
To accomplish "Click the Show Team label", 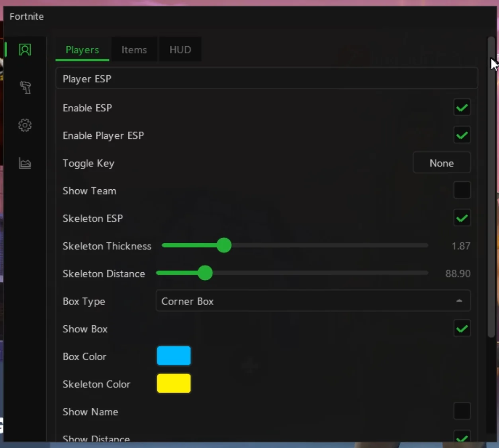I will pyautogui.click(x=90, y=191).
